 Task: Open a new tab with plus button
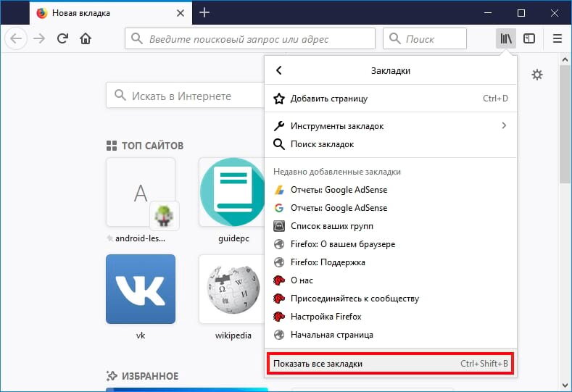coord(204,13)
